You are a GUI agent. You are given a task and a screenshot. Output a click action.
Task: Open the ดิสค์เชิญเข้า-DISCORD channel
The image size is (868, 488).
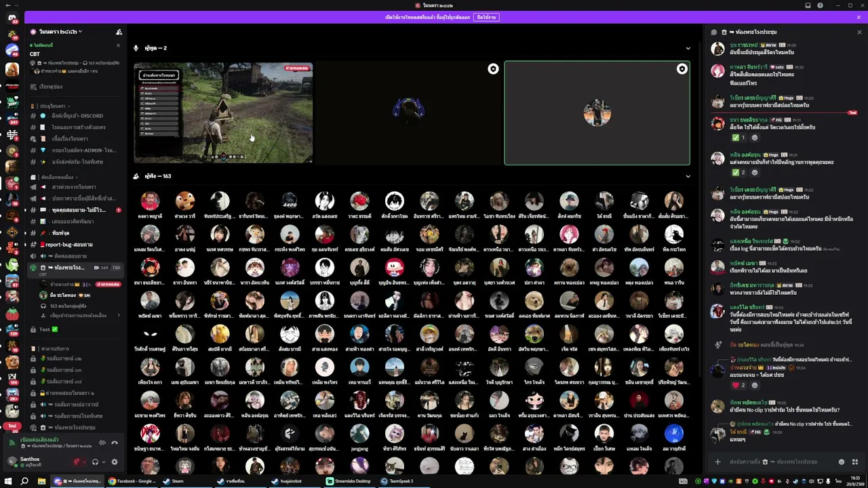76,116
